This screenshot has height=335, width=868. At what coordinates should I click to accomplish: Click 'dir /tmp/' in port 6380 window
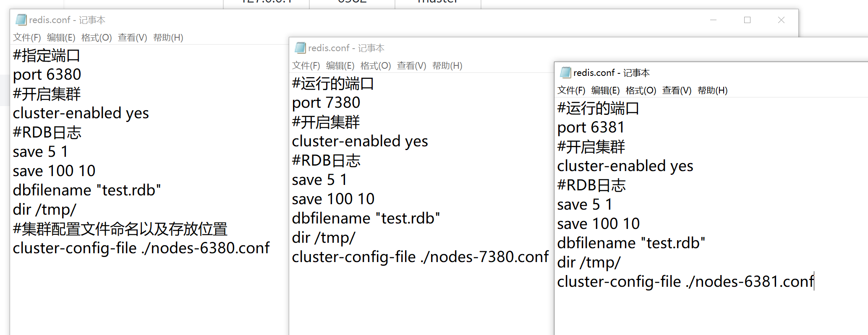tap(44, 210)
